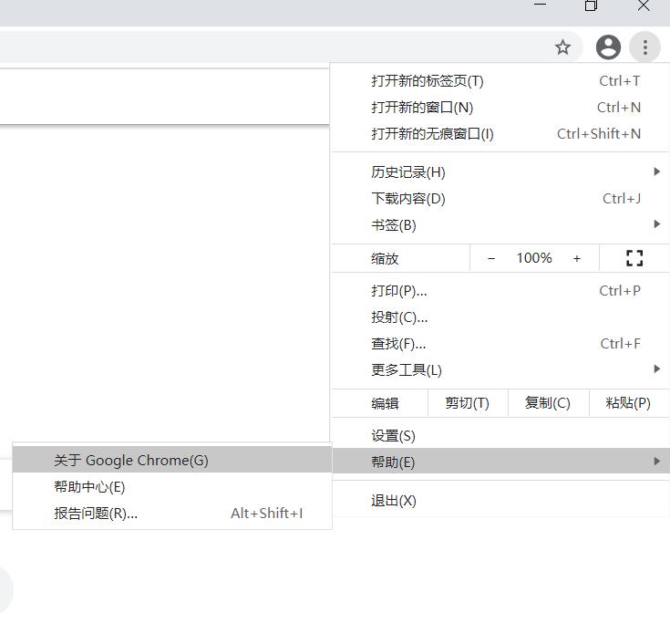Choose 打印(P)... to print
This screenshot has height=644, width=670.
pyautogui.click(x=500, y=291)
